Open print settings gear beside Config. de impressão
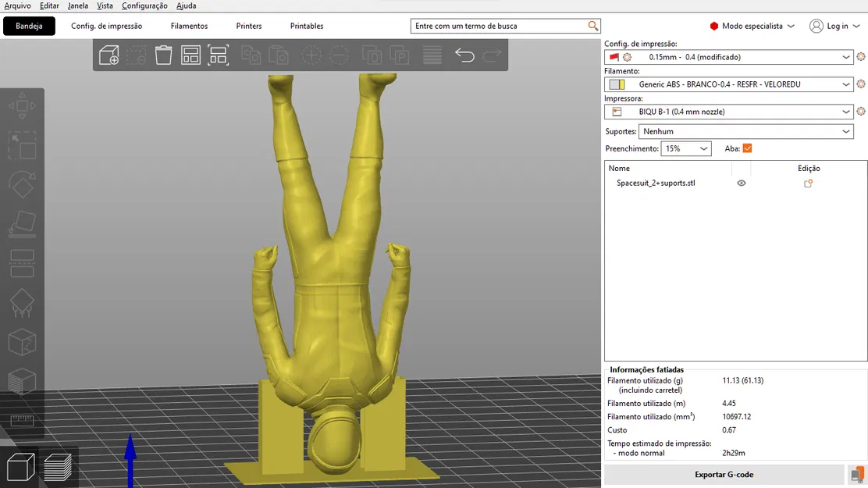 (x=861, y=56)
